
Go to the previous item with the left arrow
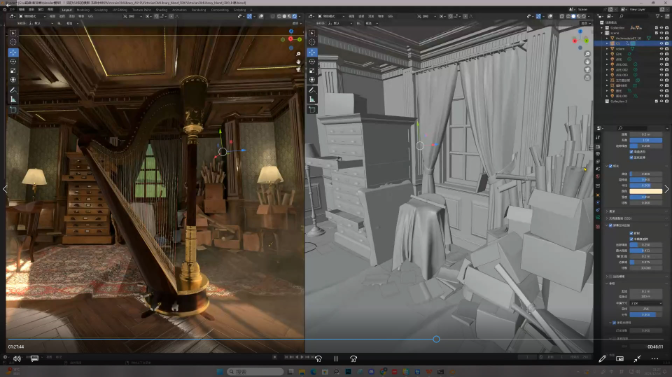pos(5,189)
